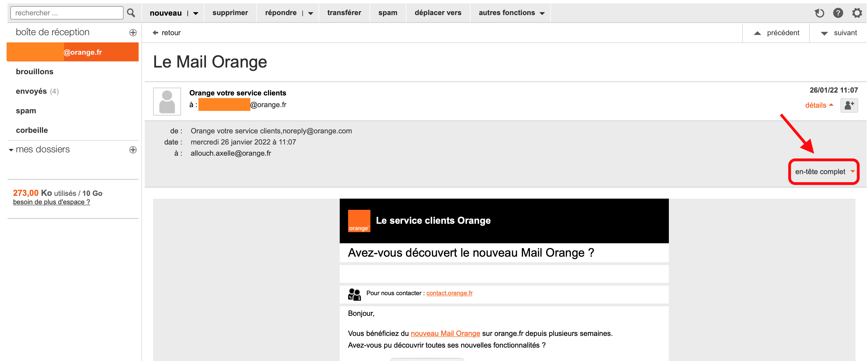Screen dimensions: 868x361
Task: Open boîte de réception folder
Action: [52, 32]
